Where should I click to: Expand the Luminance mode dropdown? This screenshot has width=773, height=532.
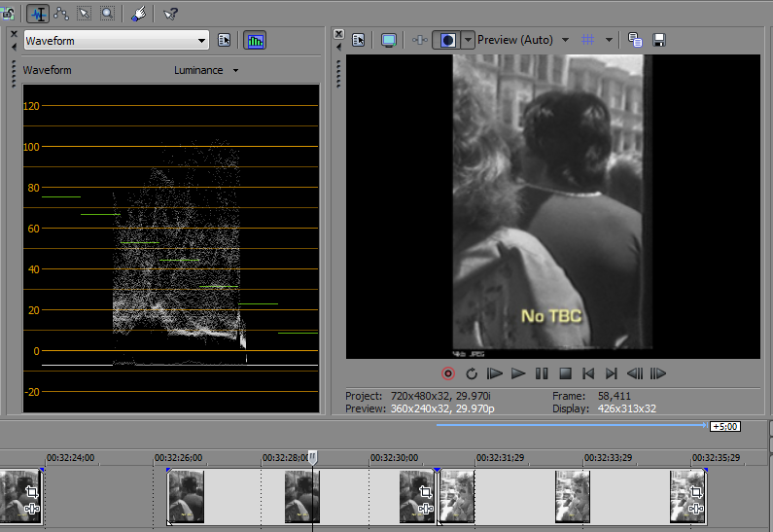[x=235, y=71]
